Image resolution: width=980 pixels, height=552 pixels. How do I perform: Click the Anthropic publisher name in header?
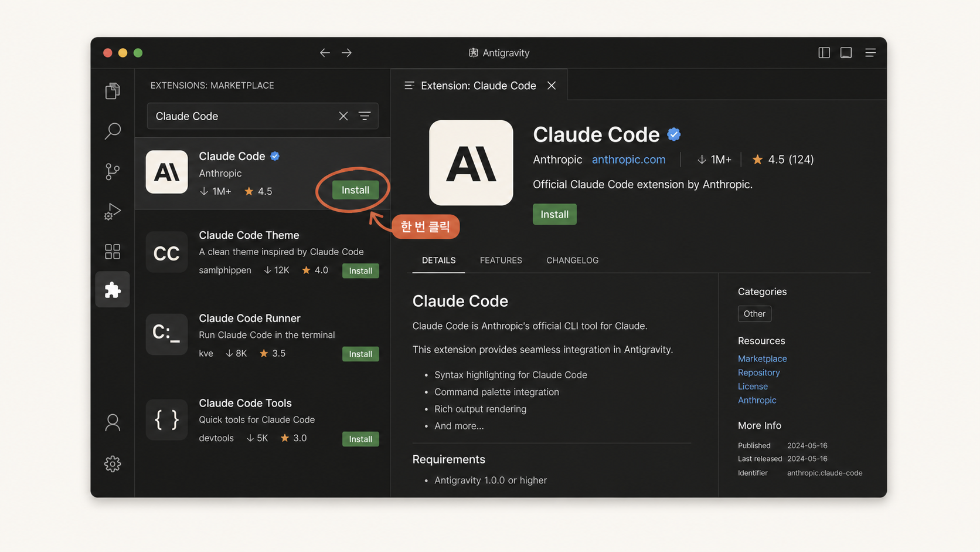[x=557, y=160]
